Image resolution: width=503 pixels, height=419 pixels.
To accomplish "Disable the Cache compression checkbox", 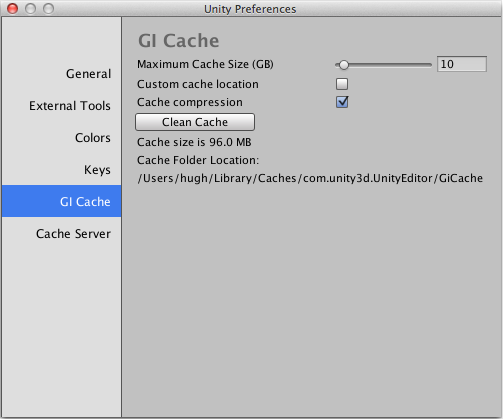I will 342,102.
